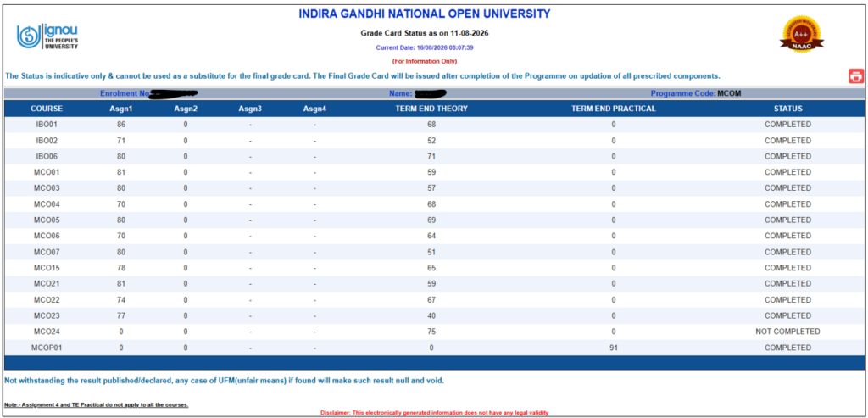The image size is (868, 418).
Task: Click Asgn1 mark 74 for MCO22
Action: point(121,299)
